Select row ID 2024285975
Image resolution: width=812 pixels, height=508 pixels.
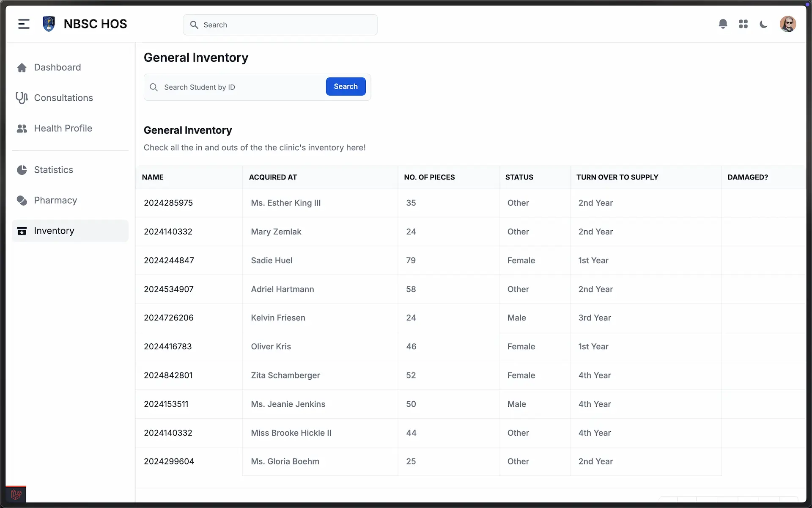(168, 203)
